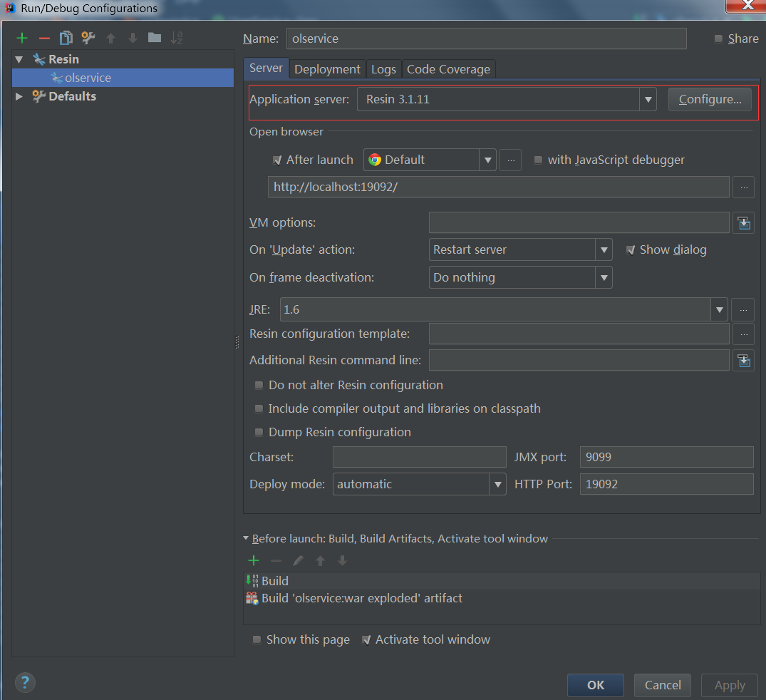Toggle Show this page checkbox

click(257, 639)
